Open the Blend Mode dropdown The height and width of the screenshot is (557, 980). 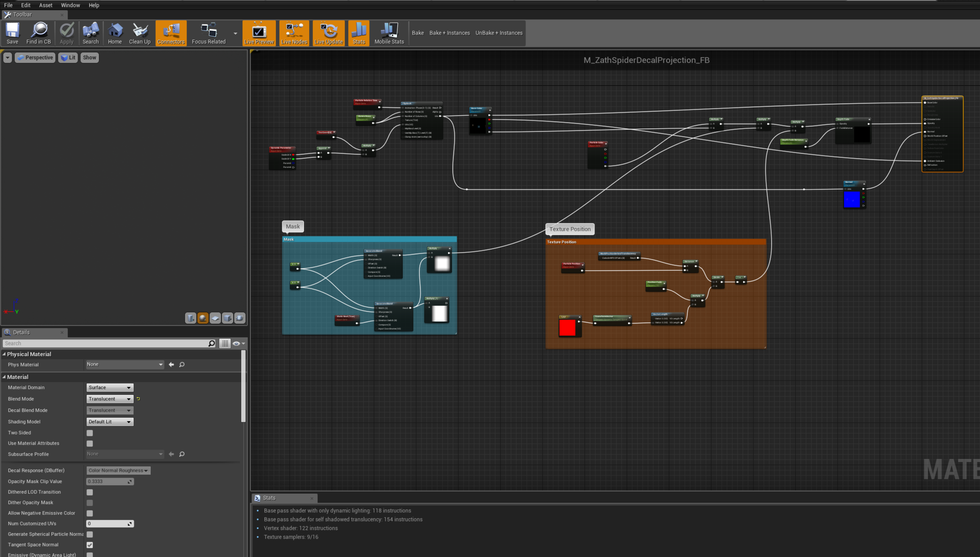tap(110, 399)
